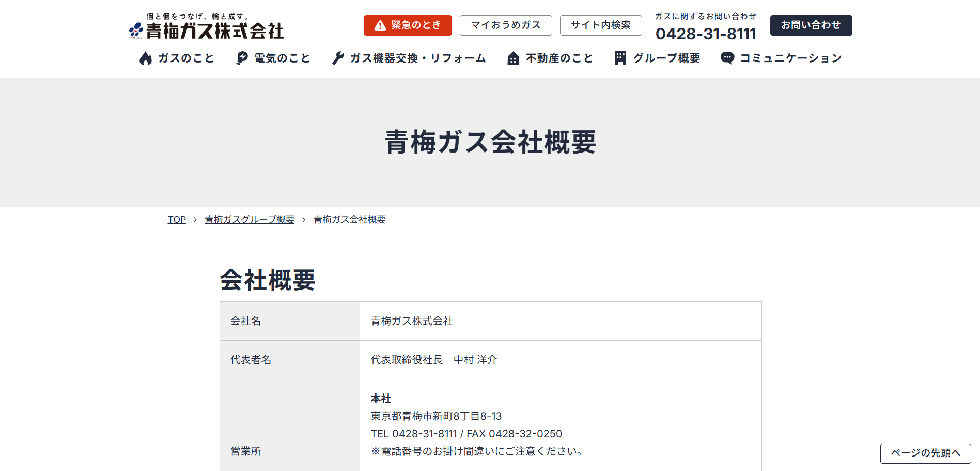Open the ガスのこと menu

186,58
